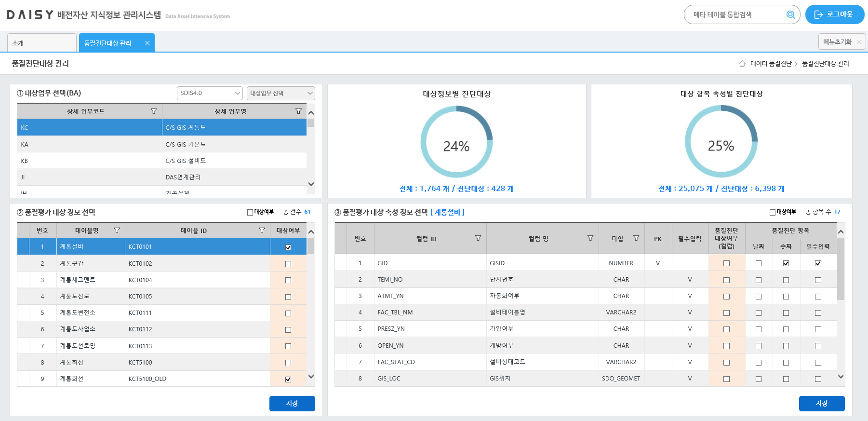
Task: Filter the 테이블 ID column
Action: (x=262, y=231)
